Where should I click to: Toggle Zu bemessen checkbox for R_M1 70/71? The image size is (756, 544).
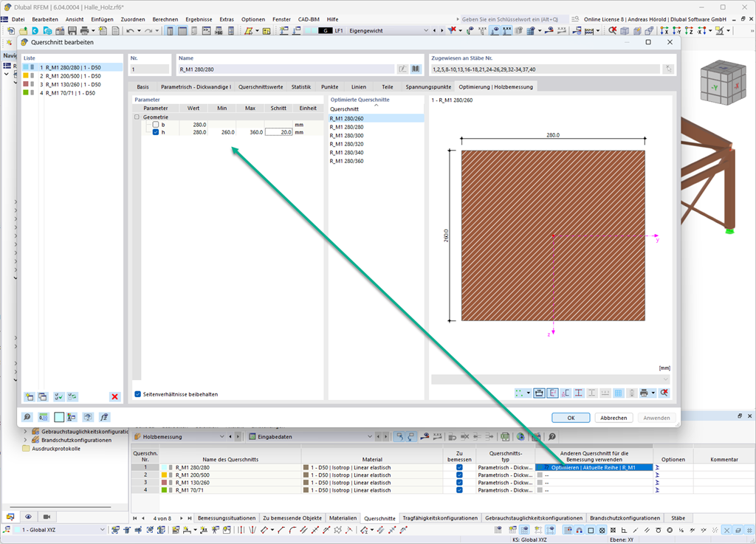point(459,490)
